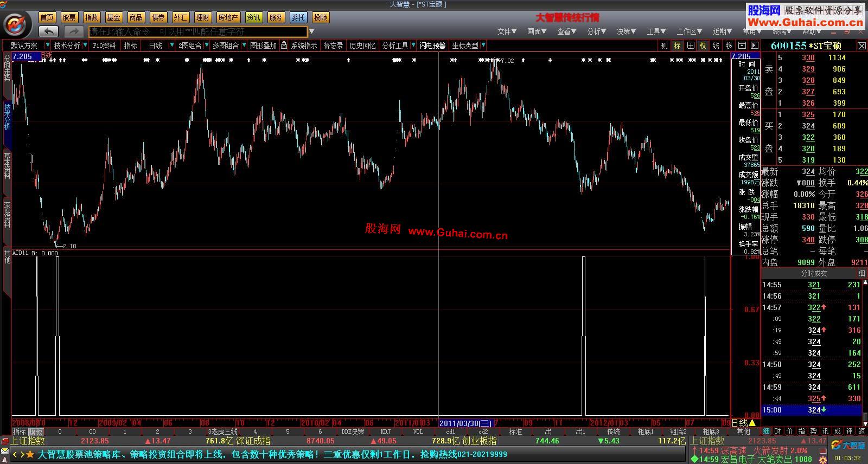Click the 基金 button

coord(114,17)
